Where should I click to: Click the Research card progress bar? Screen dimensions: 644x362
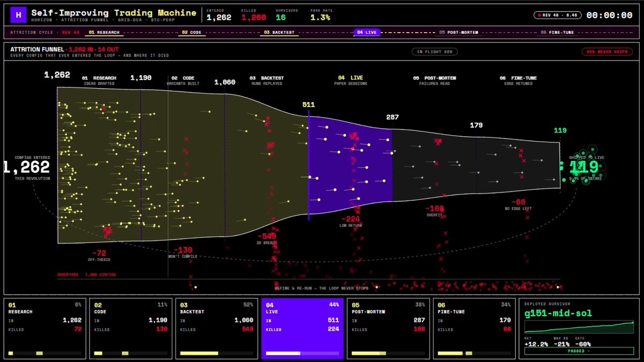point(45,353)
